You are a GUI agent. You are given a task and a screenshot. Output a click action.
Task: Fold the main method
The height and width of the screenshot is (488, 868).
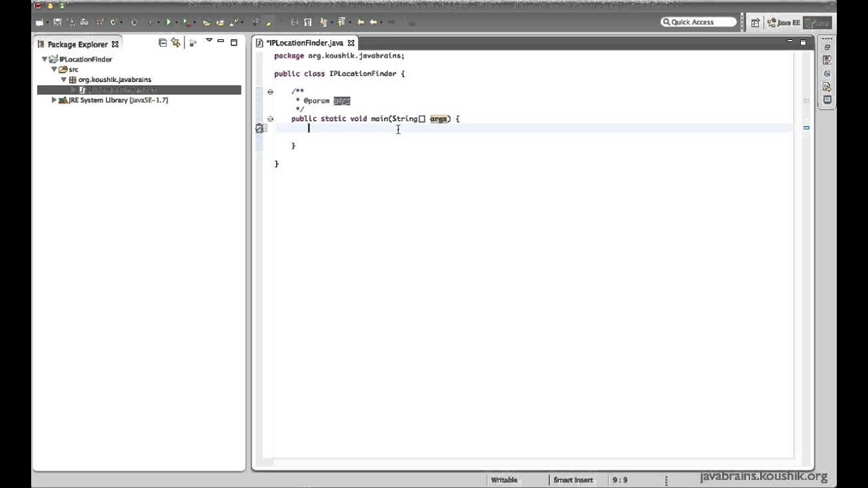pos(270,119)
